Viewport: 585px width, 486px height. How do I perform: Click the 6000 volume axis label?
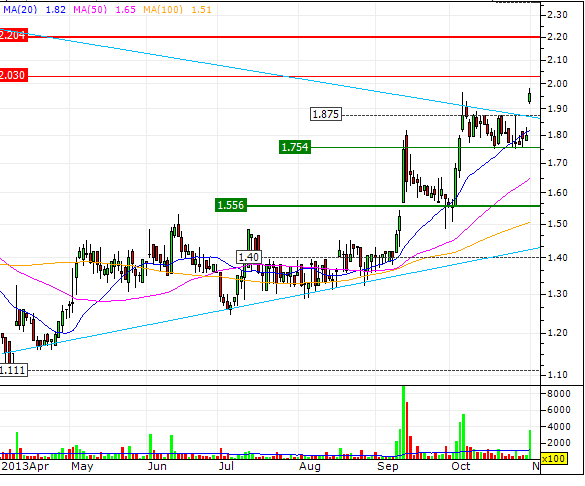(559, 410)
